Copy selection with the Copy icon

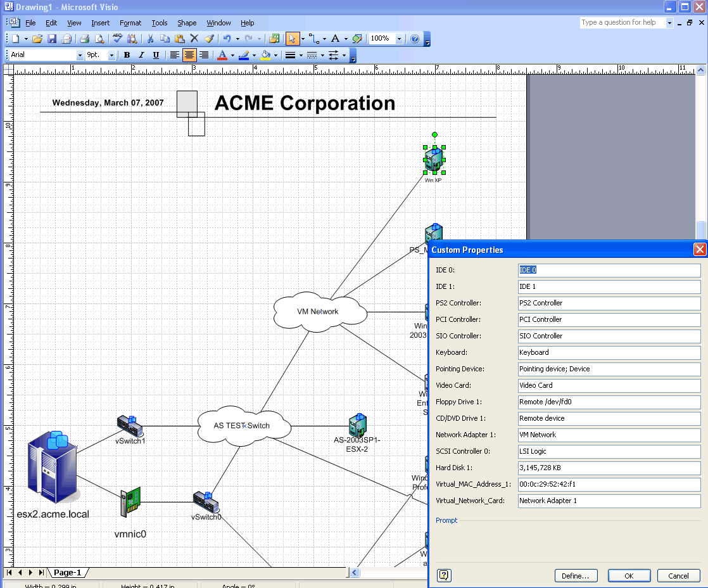coord(165,39)
